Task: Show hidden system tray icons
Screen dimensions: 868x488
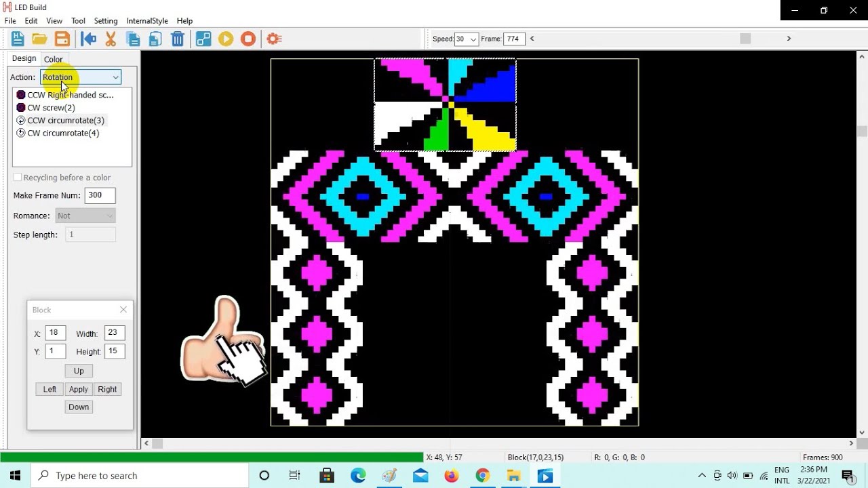Action: 702,476
